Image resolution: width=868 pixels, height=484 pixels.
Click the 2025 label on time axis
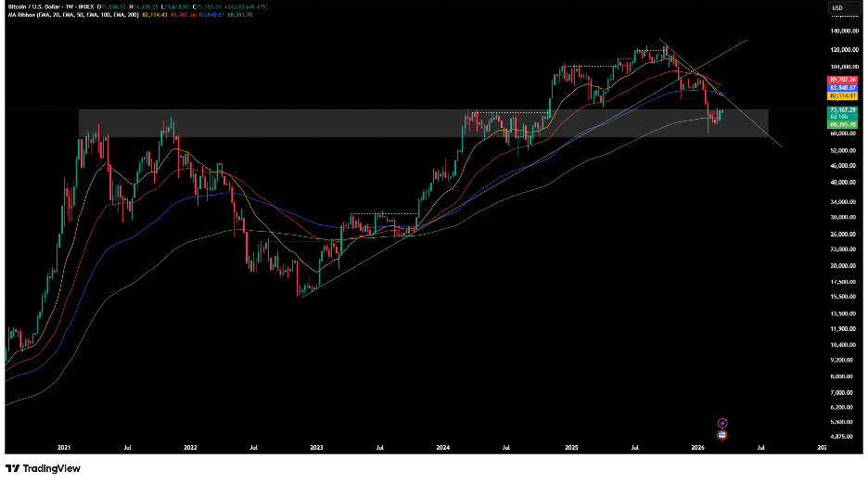point(571,447)
